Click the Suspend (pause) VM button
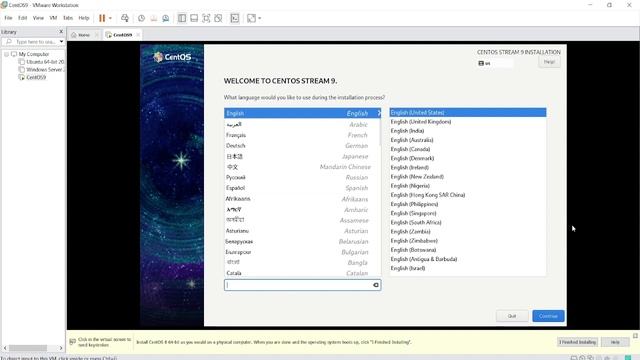This screenshot has height=360, width=640. click(x=102, y=18)
